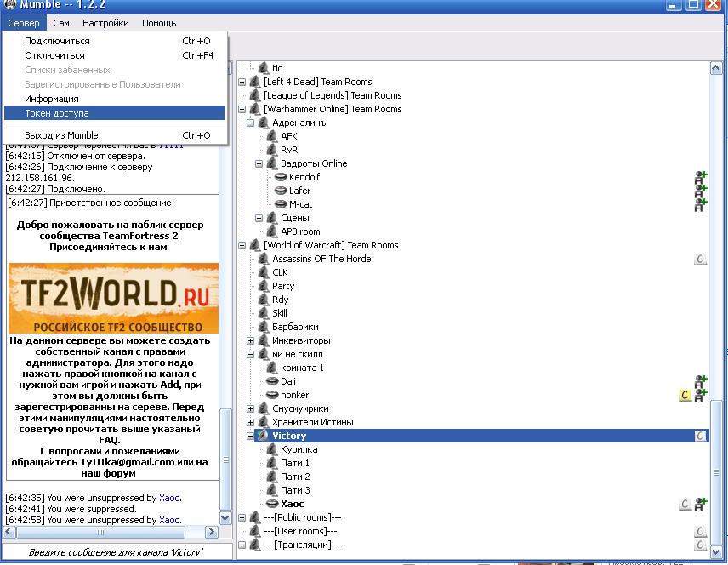This screenshot has width=728, height=565.
Task: Select Информация in the Сервер menu
Action: click(x=114, y=99)
